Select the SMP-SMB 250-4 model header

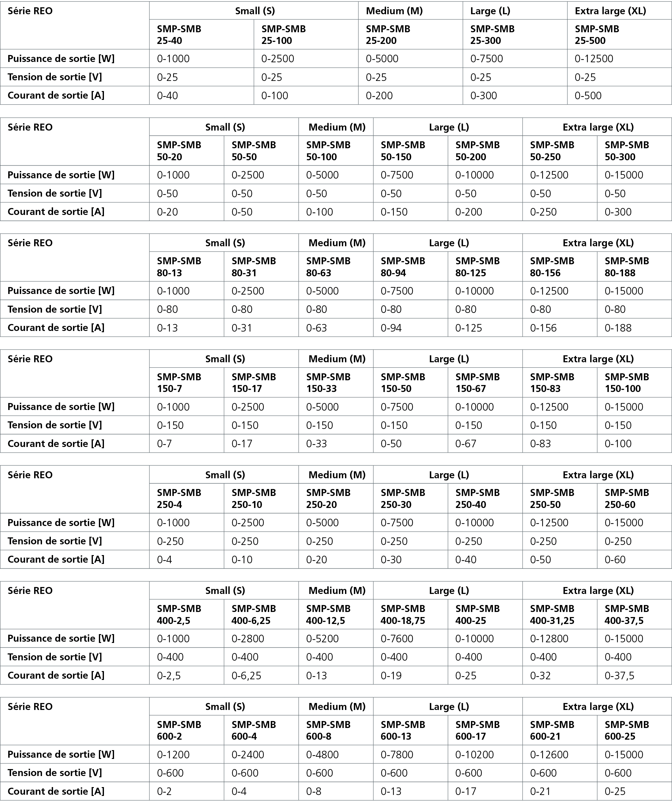(x=179, y=498)
